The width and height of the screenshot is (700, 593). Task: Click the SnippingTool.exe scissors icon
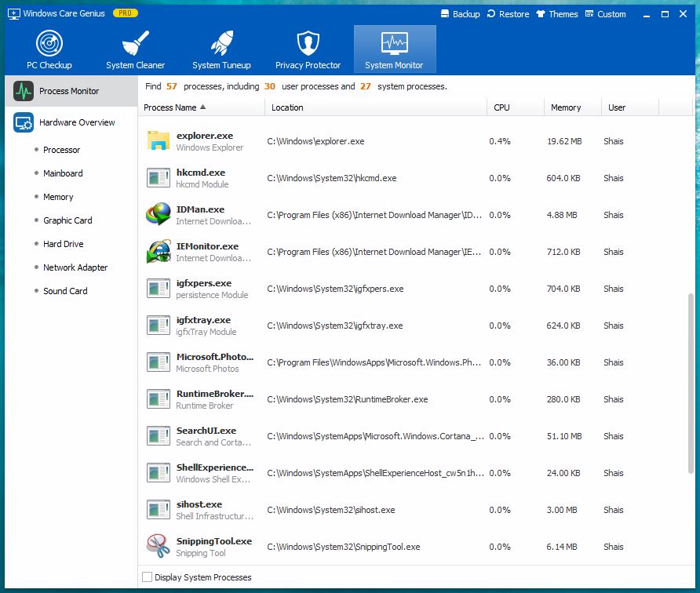(x=158, y=546)
